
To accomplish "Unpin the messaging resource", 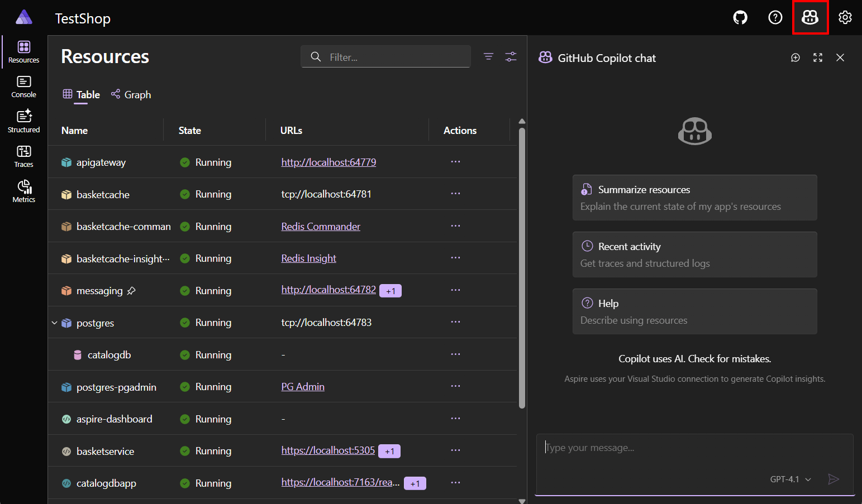I will [x=132, y=290].
